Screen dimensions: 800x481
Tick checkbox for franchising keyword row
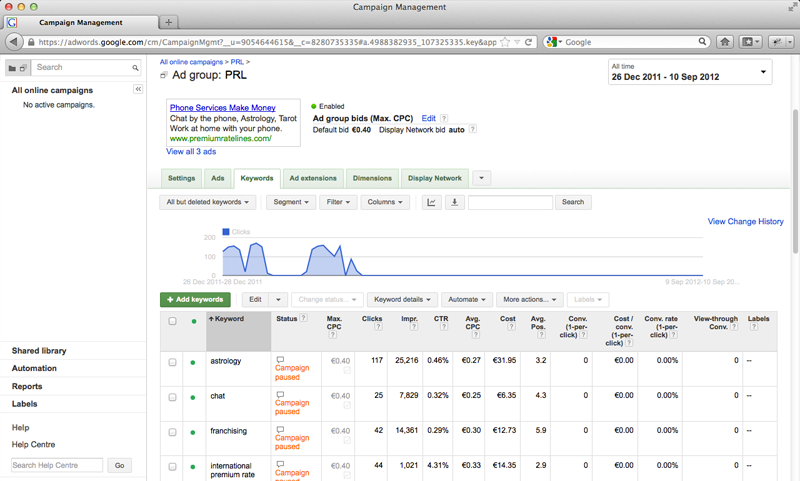172,432
